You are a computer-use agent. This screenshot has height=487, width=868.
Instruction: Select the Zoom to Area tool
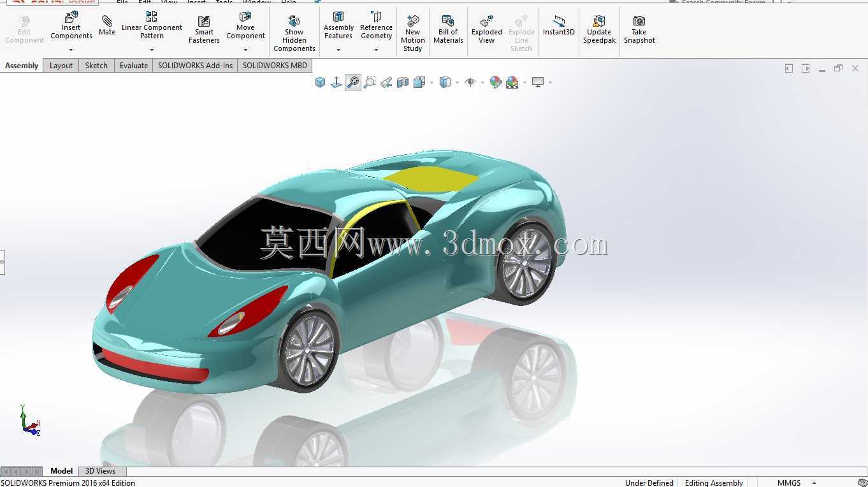(370, 82)
